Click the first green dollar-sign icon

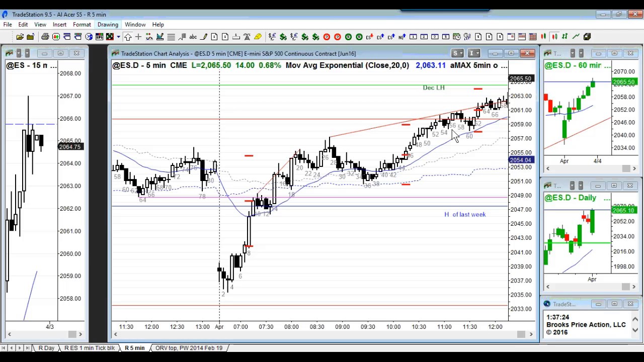point(283,37)
